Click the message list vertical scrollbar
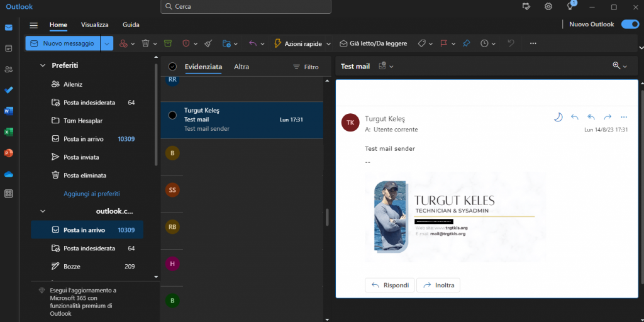This screenshot has height=322, width=644. point(326,217)
